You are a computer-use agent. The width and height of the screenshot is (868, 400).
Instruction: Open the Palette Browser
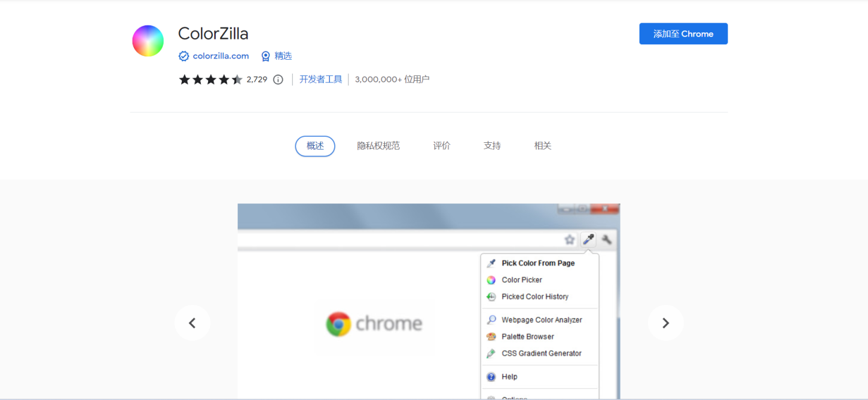[x=527, y=337]
